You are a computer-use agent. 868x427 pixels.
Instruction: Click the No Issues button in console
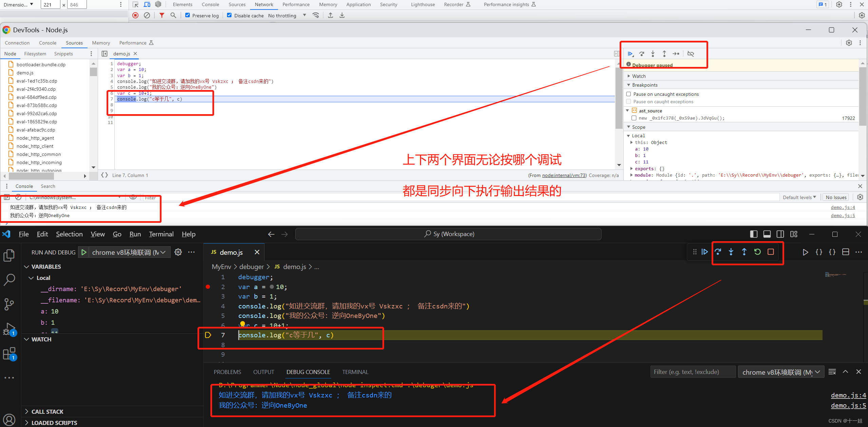(x=836, y=197)
